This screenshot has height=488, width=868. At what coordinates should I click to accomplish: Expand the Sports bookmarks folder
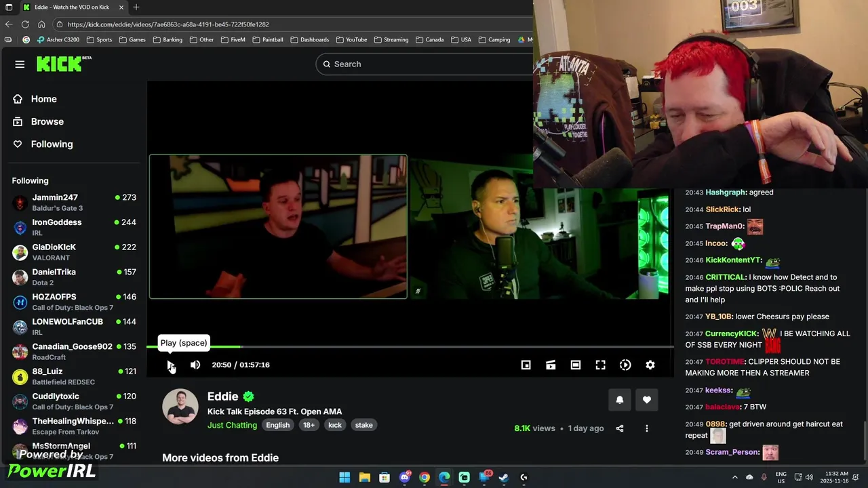[x=99, y=39]
